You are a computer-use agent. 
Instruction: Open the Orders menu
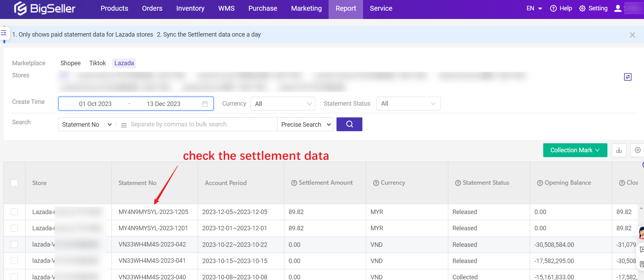[x=152, y=8]
